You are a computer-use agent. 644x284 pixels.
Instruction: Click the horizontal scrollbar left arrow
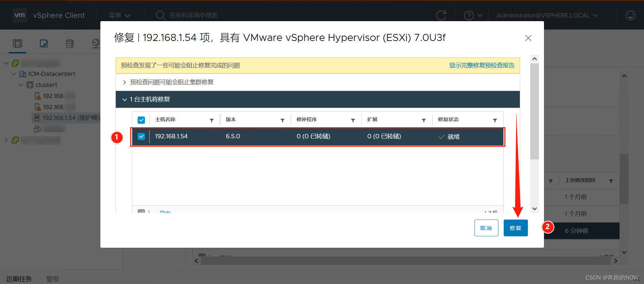click(197, 261)
